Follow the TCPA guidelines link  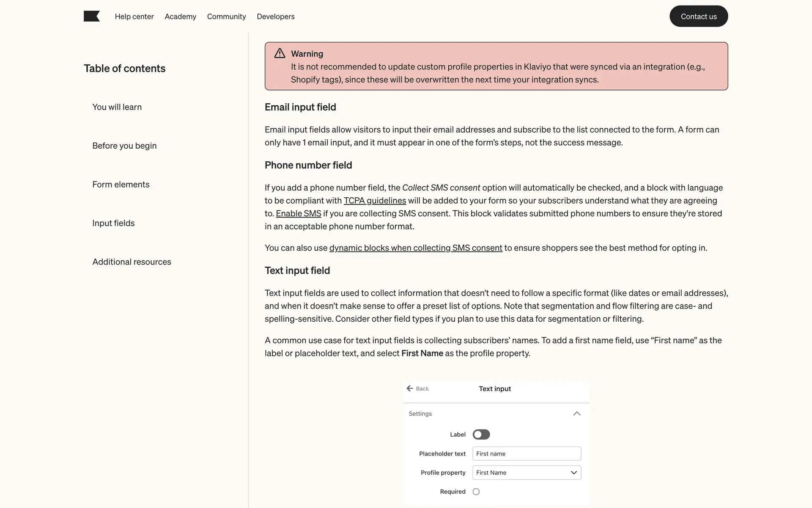[375, 201]
